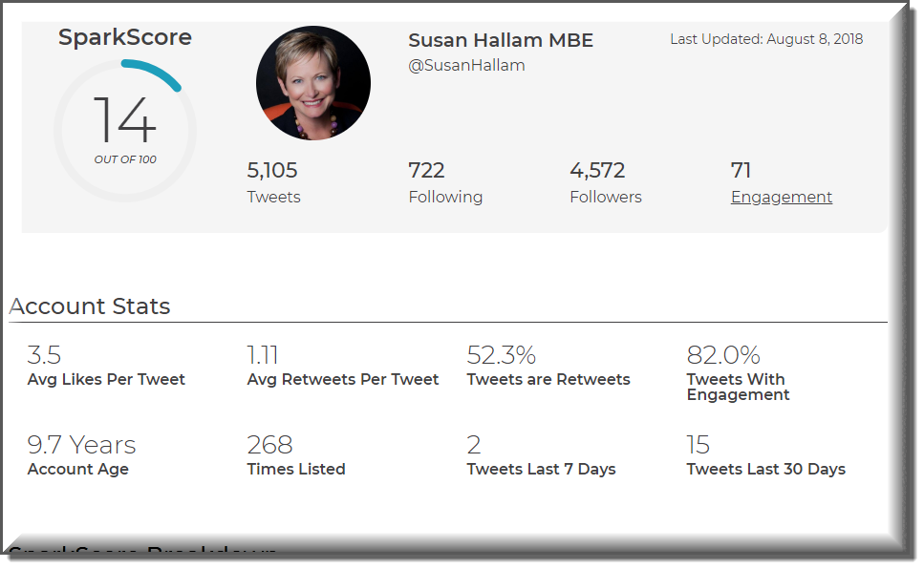Click the Avg Likes Per Tweet stat

(105, 366)
